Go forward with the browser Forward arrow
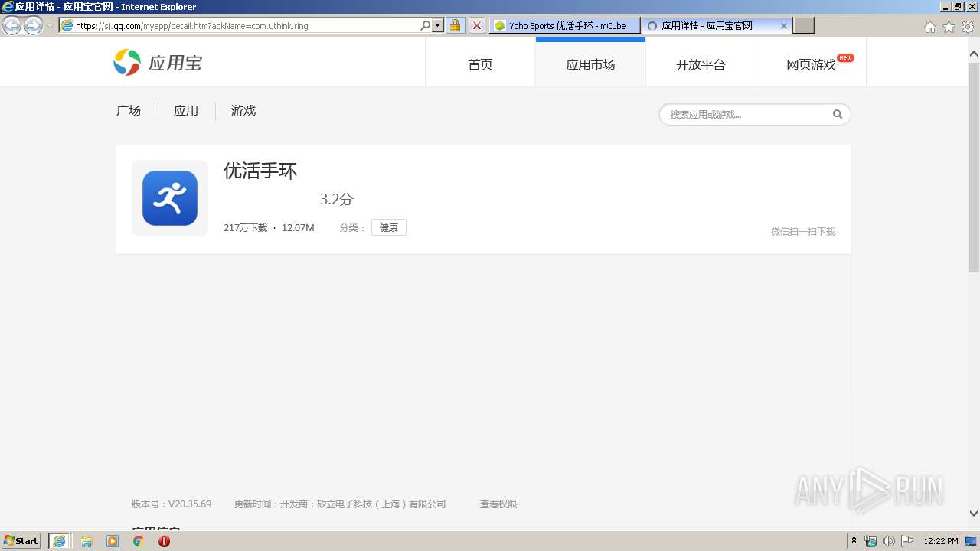The width and height of the screenshot is (980, 551). tap(33, 25)
